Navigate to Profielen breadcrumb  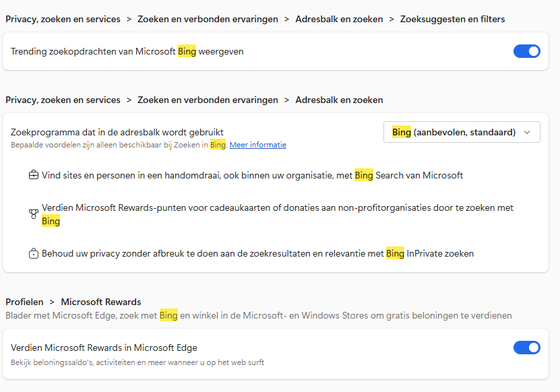(24, 302)
